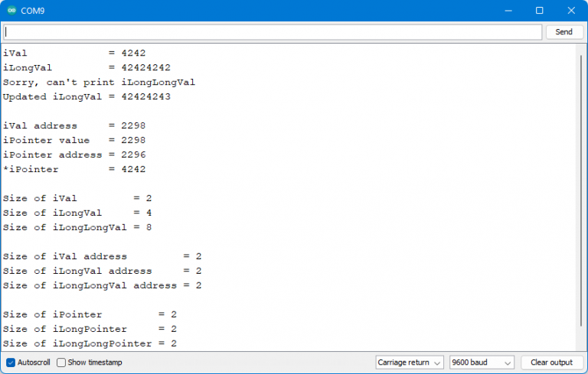Minimize the COM9 serial monitor window
Screen dimensions: 588x374
pyautogui.click(x=506, y=11)
